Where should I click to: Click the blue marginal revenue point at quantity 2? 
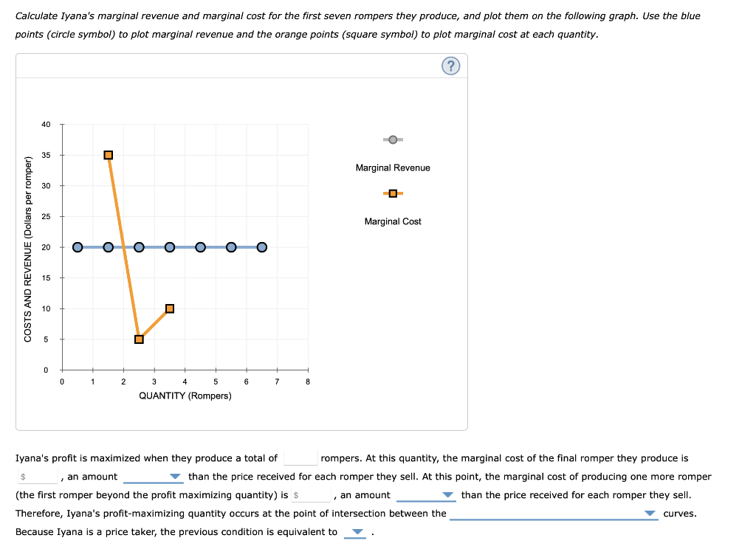pos(108,247)
